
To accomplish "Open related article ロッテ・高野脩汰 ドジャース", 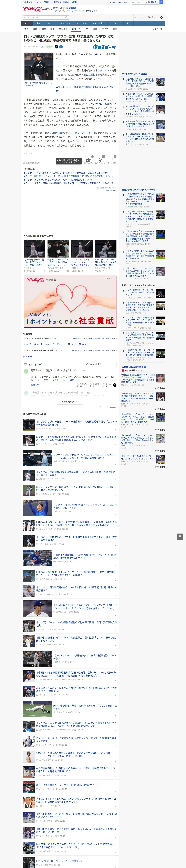I will coord(69,176).
